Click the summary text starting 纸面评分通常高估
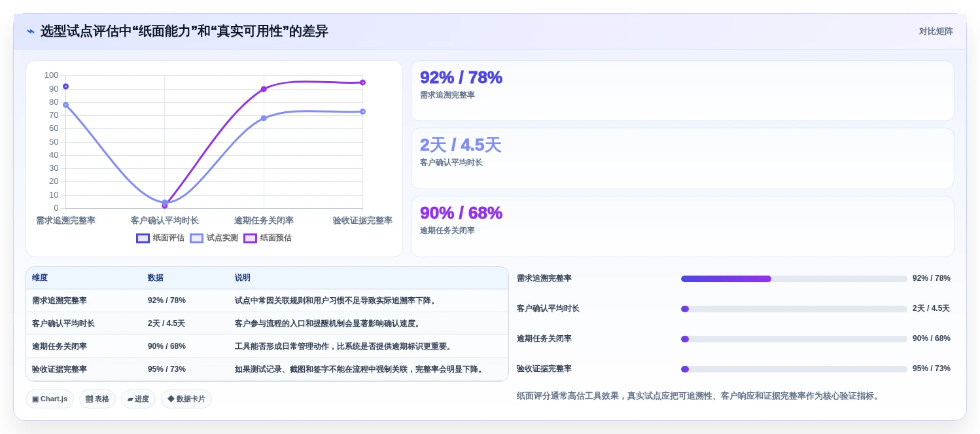Image resolution: width=980 pixels, height=434 pixels. tap(699, 396)
